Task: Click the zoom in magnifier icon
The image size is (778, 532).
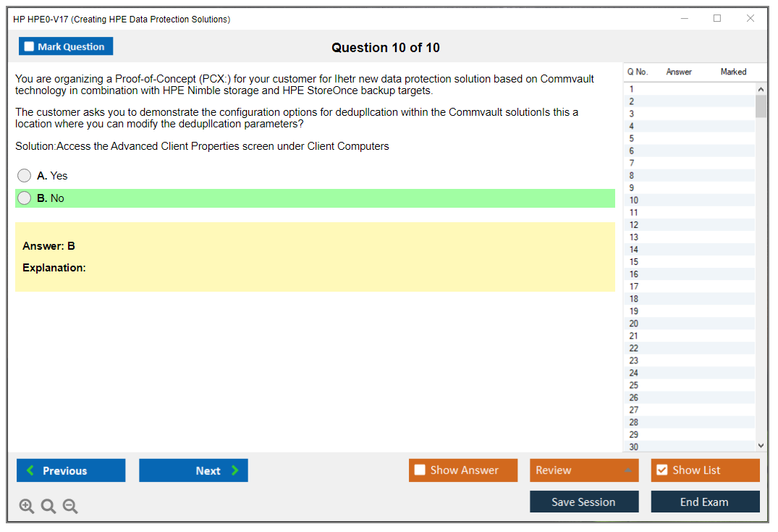Action: [x=27, y=507]
